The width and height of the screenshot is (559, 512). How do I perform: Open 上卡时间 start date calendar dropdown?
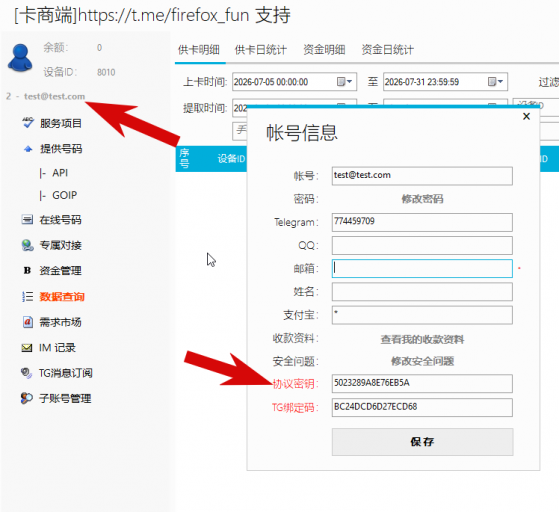click(345, 82)
